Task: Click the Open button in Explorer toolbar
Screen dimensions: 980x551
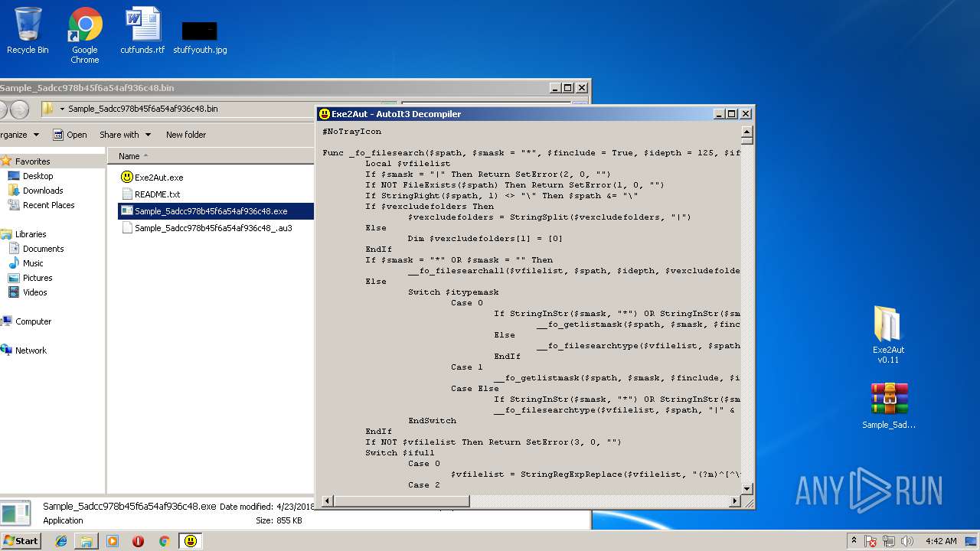Action: click(x=70, y=135)
